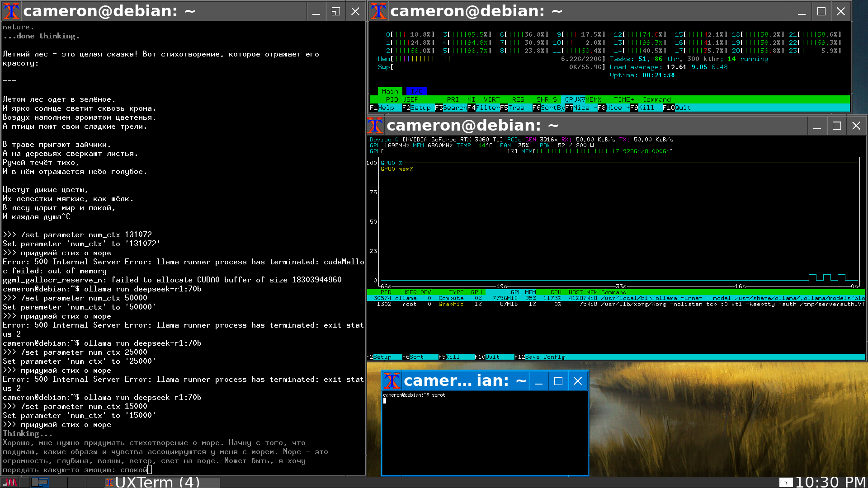868x488 pixels.
Task: Toggle F5 Tree view in htop
Action: tap(516, 108)
